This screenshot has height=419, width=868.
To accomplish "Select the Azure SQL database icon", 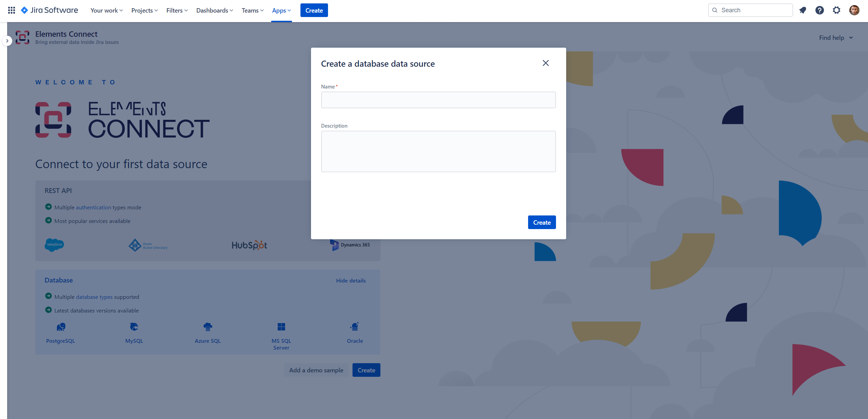I will click(x=208, y=327).
